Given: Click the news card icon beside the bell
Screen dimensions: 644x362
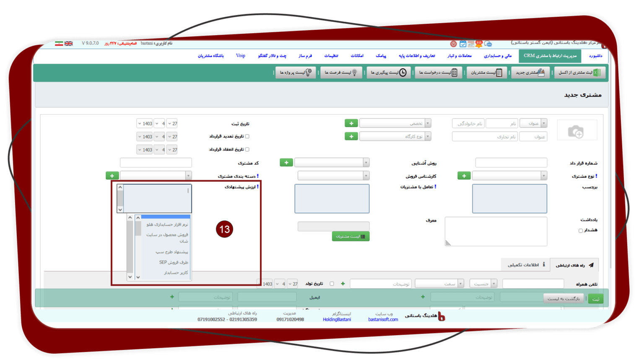Looking at the screenshot, I should 471,44.
